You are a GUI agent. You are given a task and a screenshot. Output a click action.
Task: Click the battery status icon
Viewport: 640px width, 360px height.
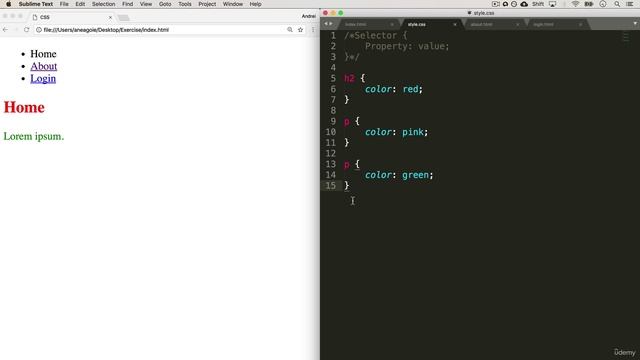(589, 4)
